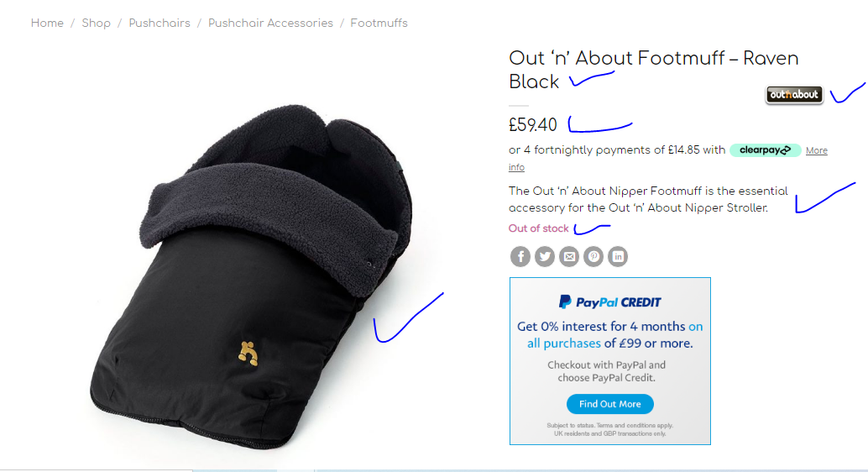Pin product with Pinterest icon
868x472 pixels.
point(593,256)
